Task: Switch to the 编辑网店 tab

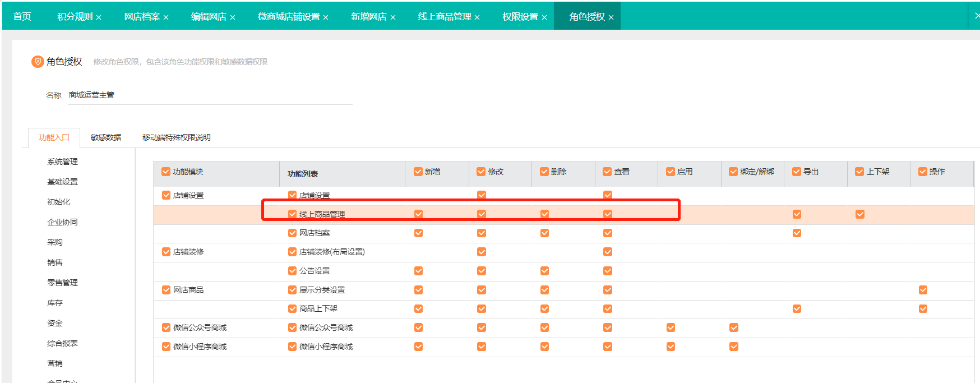Action: click(x=209, y=17)
